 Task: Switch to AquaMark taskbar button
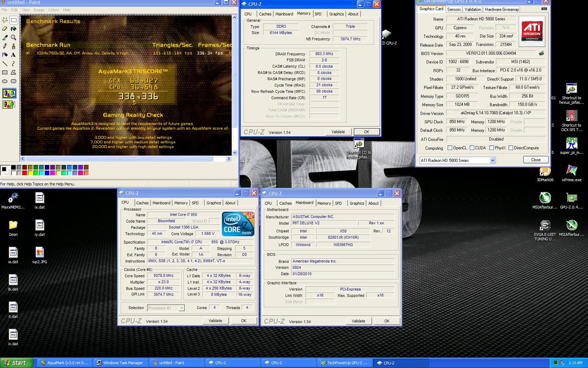point(64,363)
